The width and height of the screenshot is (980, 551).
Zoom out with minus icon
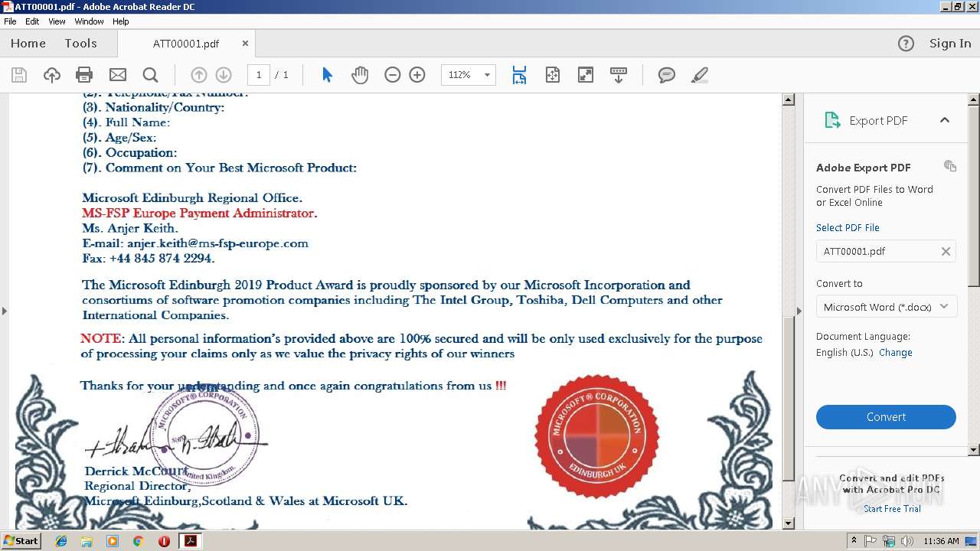point(392,75)
